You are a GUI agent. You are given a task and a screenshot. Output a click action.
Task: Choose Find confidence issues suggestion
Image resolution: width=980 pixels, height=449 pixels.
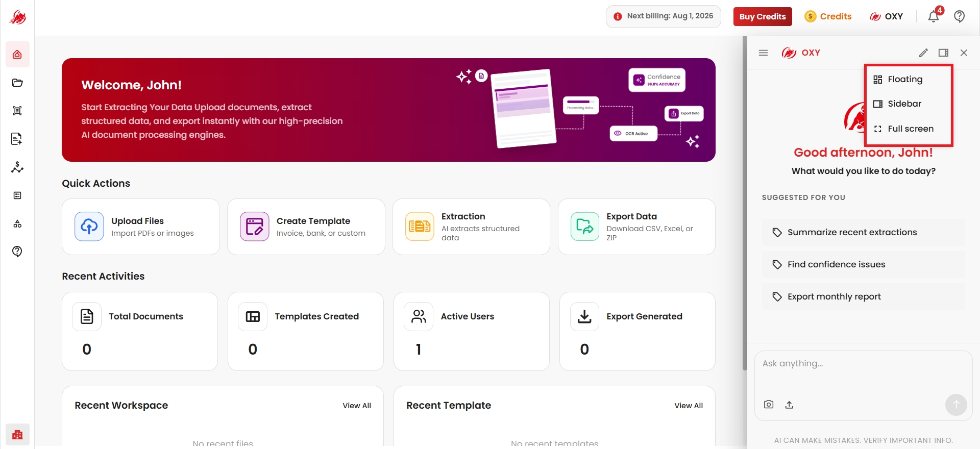pyautogui.click(x=864, y=264)
